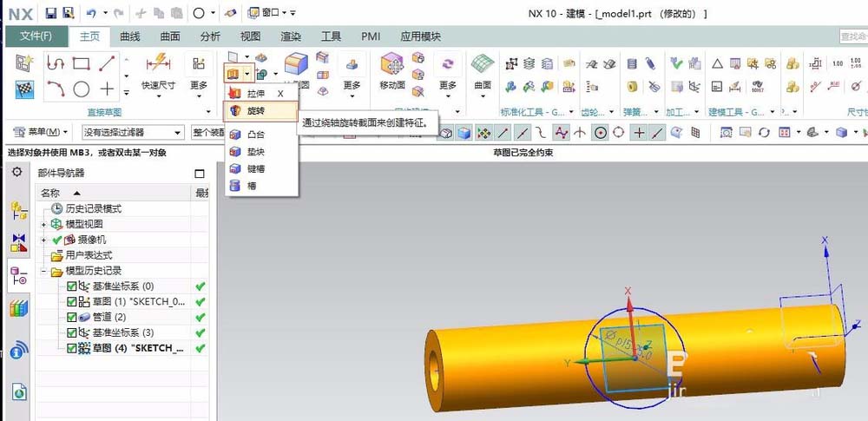868x421 pixels.
Task: Click the green checkmark icon in 加工 group
Action: (x=676, y=63)
